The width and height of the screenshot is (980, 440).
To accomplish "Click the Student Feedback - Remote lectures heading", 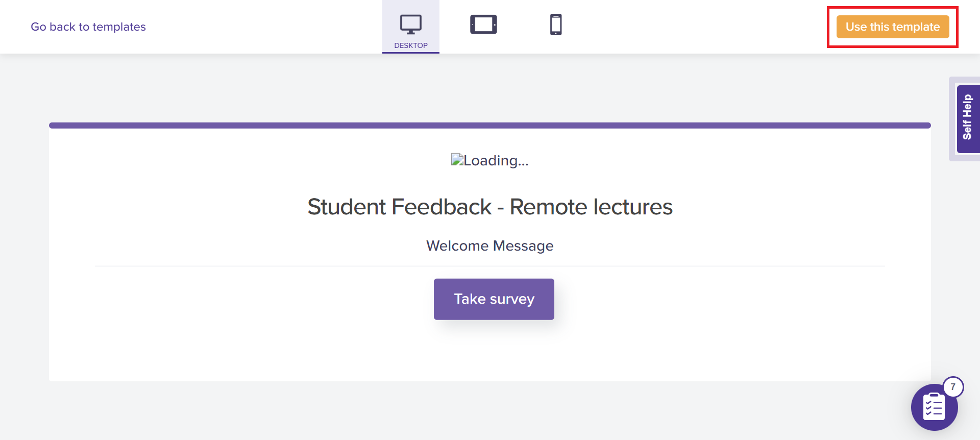I will pyautogui.click(x=490, y=207).
